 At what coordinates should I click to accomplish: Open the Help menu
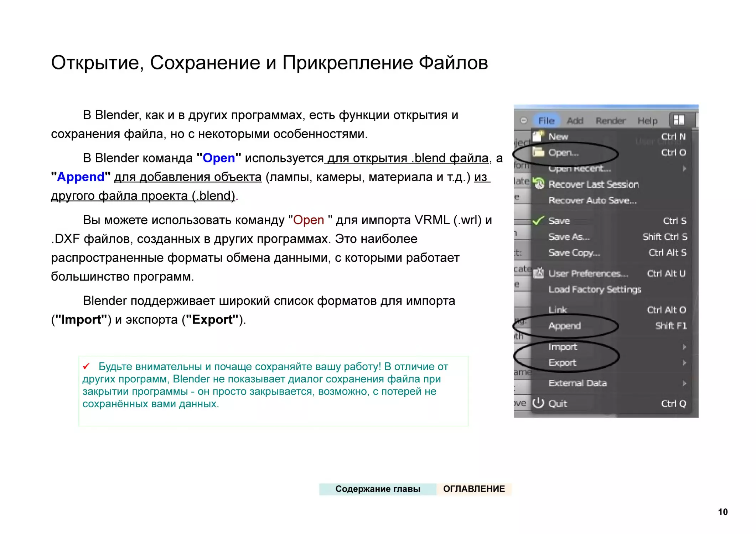pyautogui.click(x=647, y=121)
